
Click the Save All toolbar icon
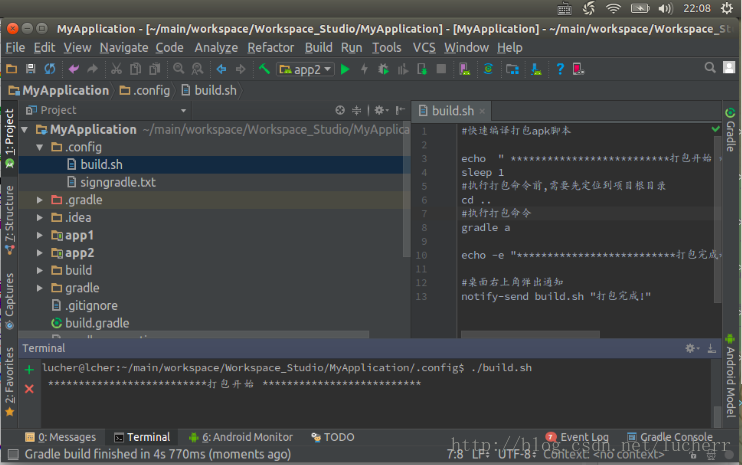(30, 69)
